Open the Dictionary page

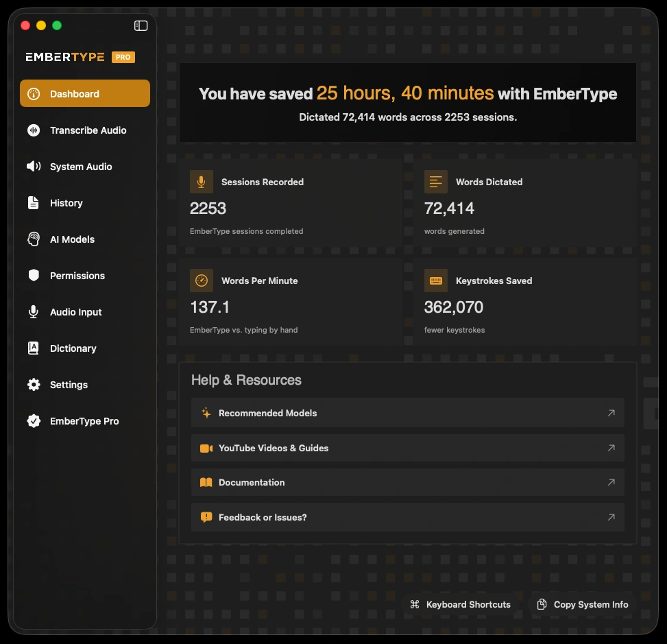click(x=85, y=348)
